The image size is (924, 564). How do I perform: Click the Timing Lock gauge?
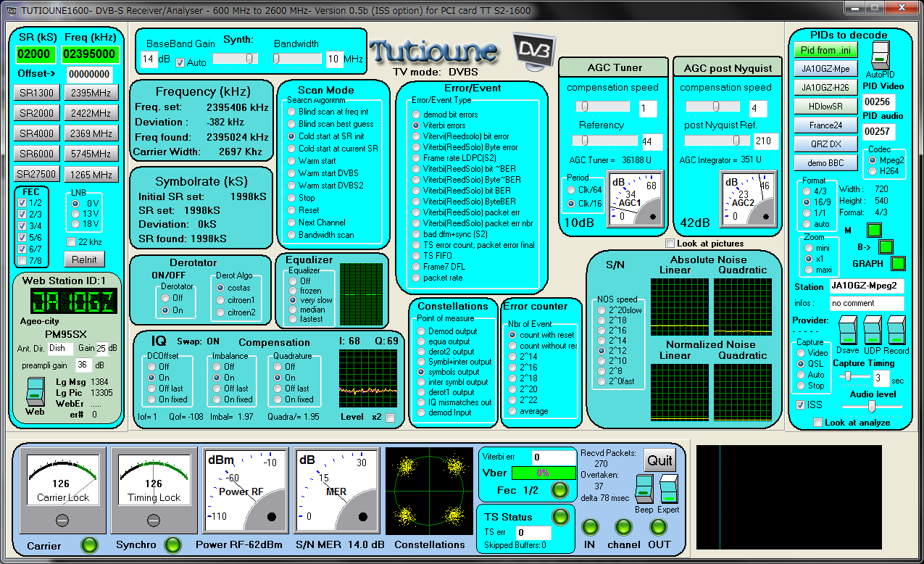click(x=154, y=490)
